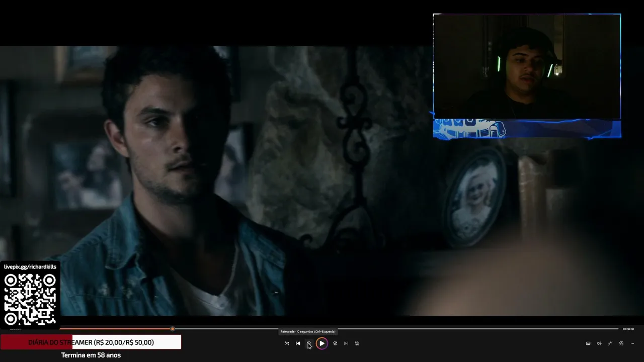
Task: Toggle repeat mode
Action: pos(357,343)
